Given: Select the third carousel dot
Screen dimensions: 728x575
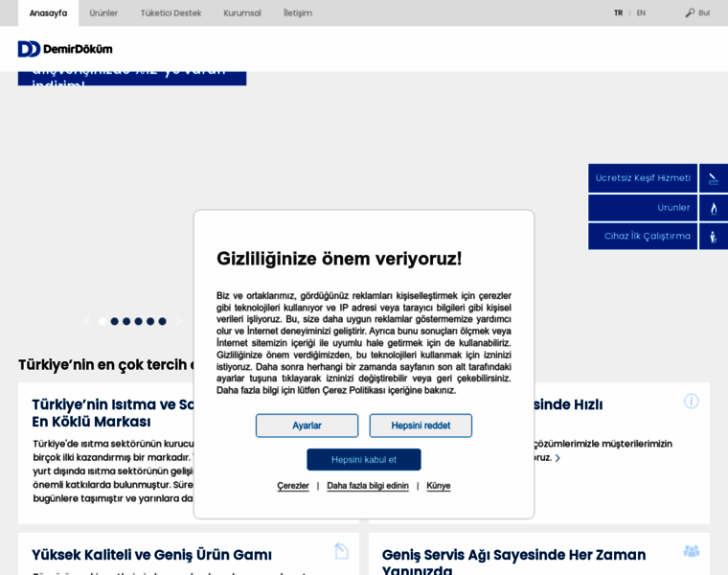Looking at the screenshot, I should pos(126,321).
